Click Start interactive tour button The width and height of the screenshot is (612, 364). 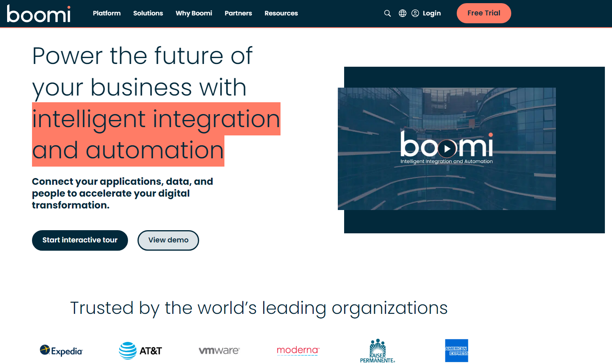80,240
